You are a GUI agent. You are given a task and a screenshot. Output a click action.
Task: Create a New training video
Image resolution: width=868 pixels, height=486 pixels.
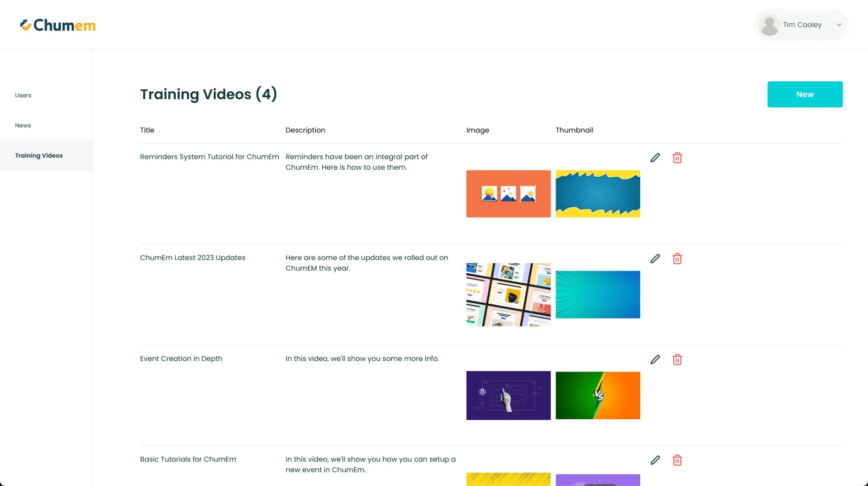click(805, 94)
